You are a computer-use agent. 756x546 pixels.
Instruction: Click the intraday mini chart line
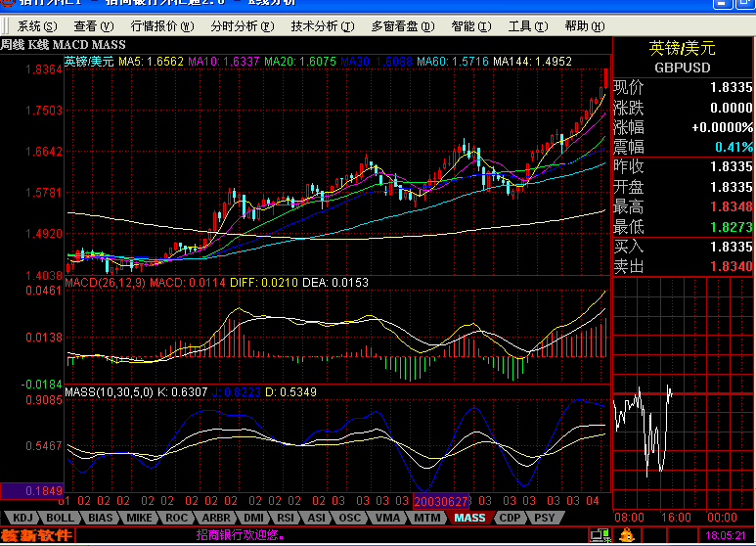(643, 430)
